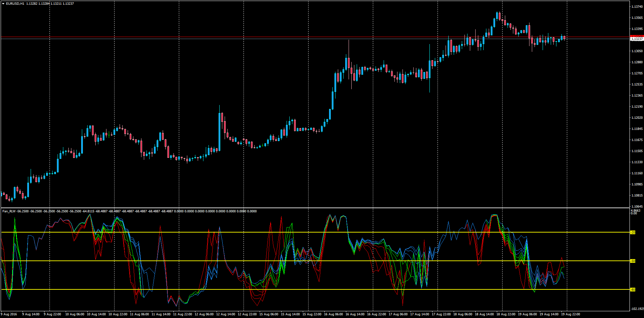644x318 pixels.
Task: Click the 1.12190 price scale label
Action: pos(637,107)
